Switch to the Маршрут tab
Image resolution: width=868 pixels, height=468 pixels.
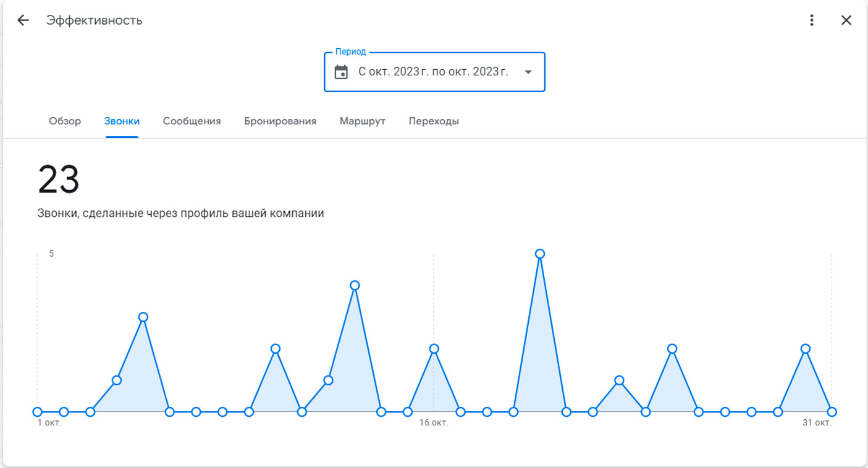click(x=362, y=121)
